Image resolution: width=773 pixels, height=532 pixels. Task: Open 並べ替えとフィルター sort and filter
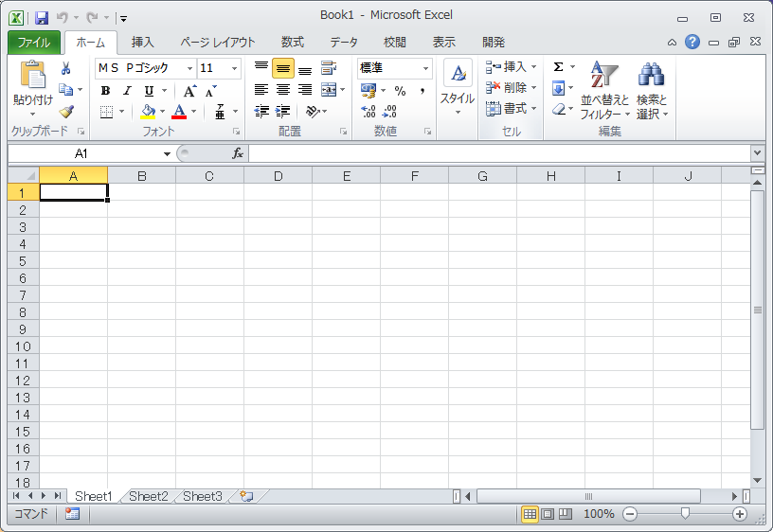[604, 90]
